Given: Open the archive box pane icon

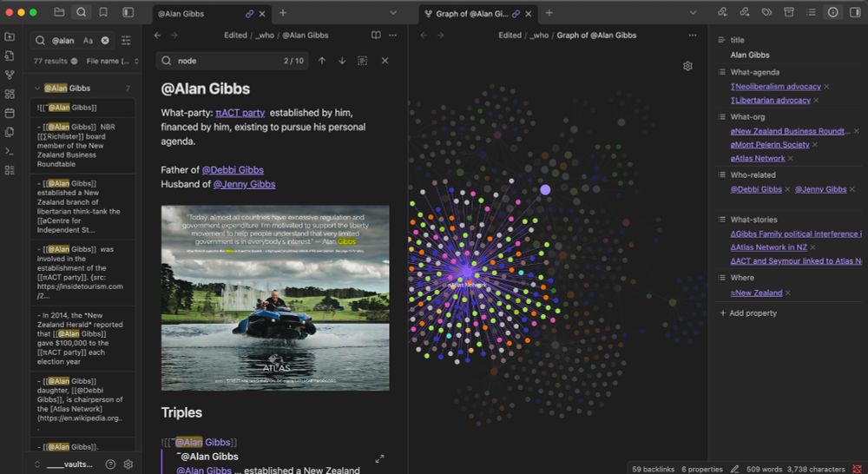Looking at the screenshot, I should click(789, 12).
